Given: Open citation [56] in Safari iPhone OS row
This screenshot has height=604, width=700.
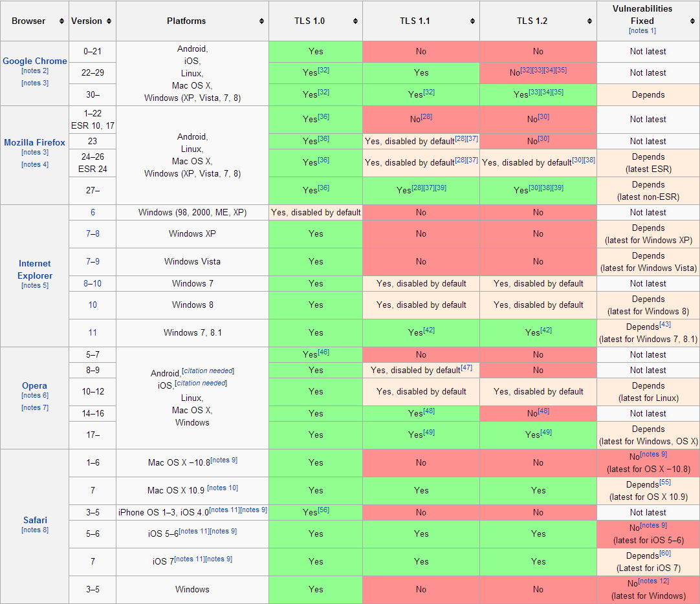Looking at the screenshot, I should coord(323,510).
